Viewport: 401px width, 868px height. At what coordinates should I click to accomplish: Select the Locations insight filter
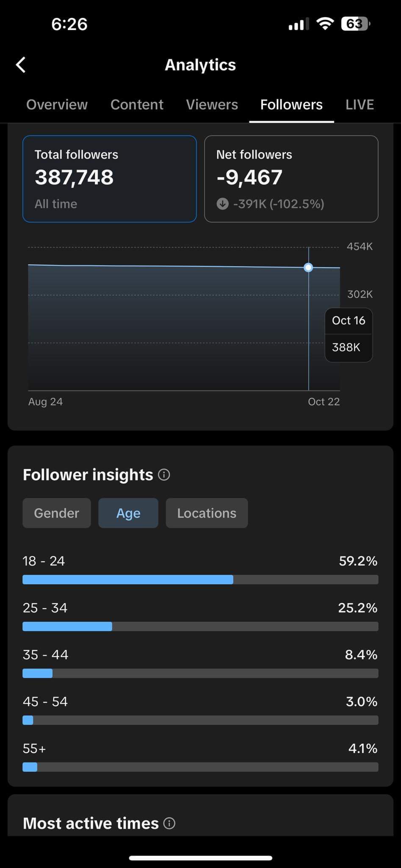click(x=207, y=513)
